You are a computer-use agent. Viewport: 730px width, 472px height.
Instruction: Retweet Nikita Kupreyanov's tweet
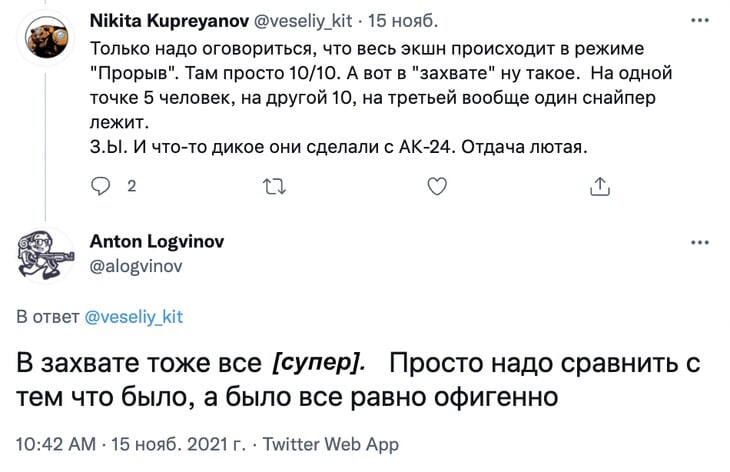pyautogui.click(x=274, y=187)
